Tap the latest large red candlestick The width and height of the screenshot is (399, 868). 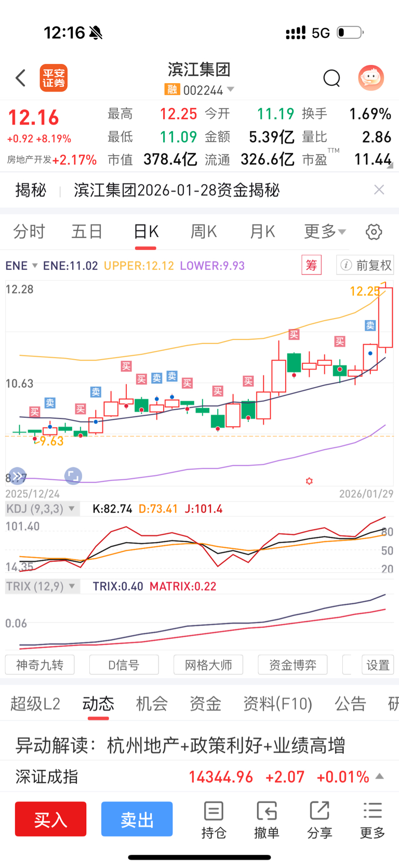pyautogui.click(x=385, y=317)
